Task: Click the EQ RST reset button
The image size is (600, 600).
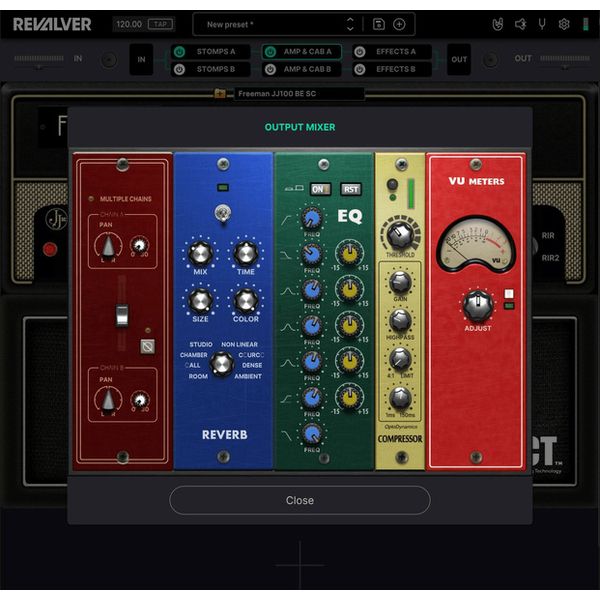Action: click(351, 189)
